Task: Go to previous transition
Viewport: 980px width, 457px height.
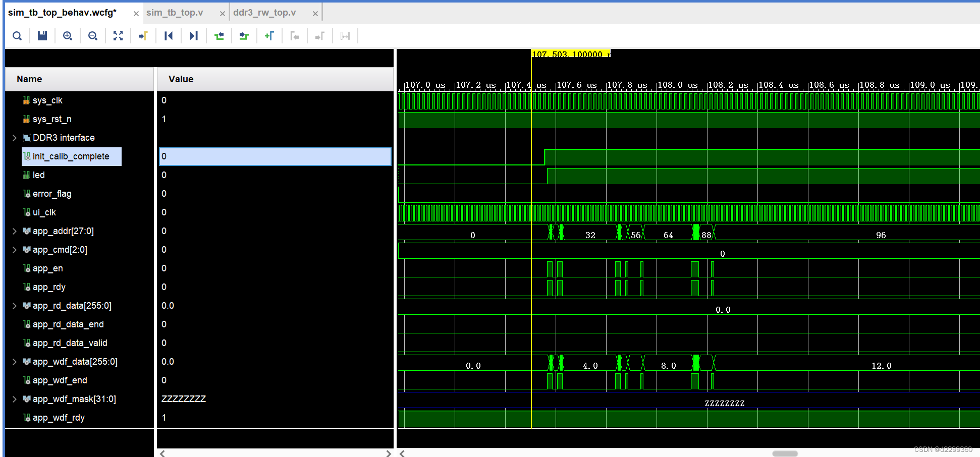Action: (219, 36)
